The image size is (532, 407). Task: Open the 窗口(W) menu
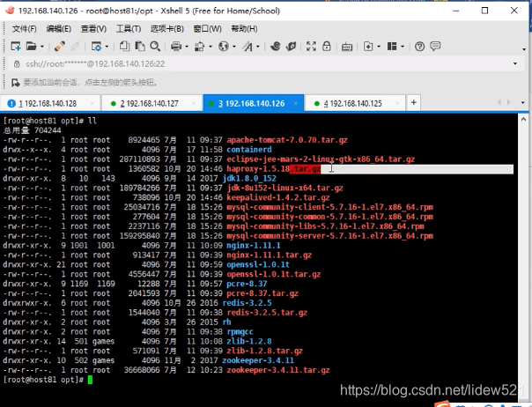click(x=207, y=29)
